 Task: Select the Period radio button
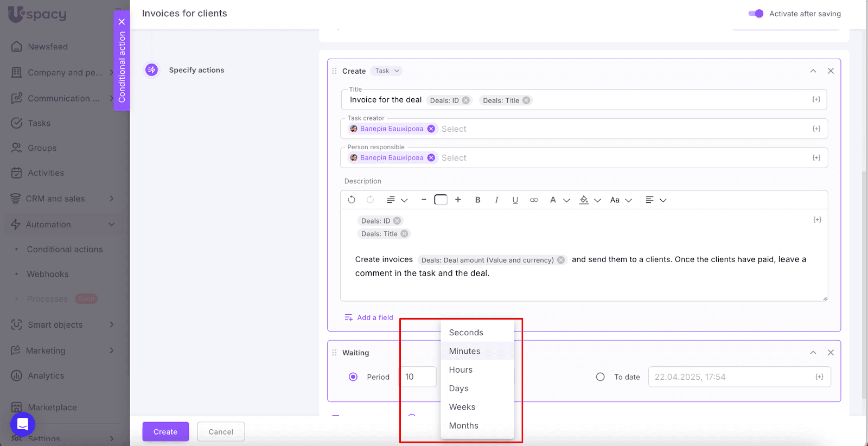pos(353,377)
